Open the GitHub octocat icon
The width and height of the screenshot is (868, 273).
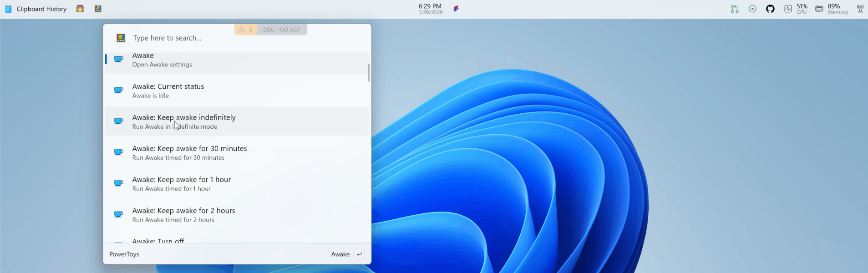click(x=770, y=9)
